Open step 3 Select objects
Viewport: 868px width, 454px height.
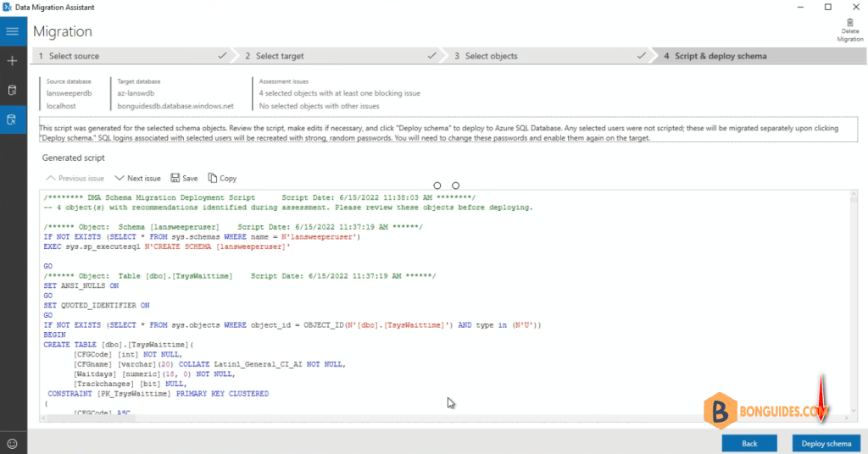(549, 56)
